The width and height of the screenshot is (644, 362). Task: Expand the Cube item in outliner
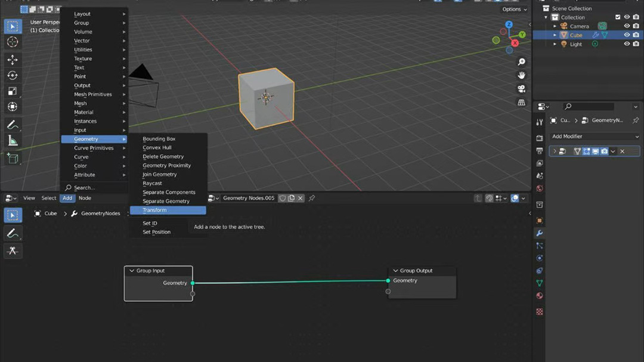555,35
